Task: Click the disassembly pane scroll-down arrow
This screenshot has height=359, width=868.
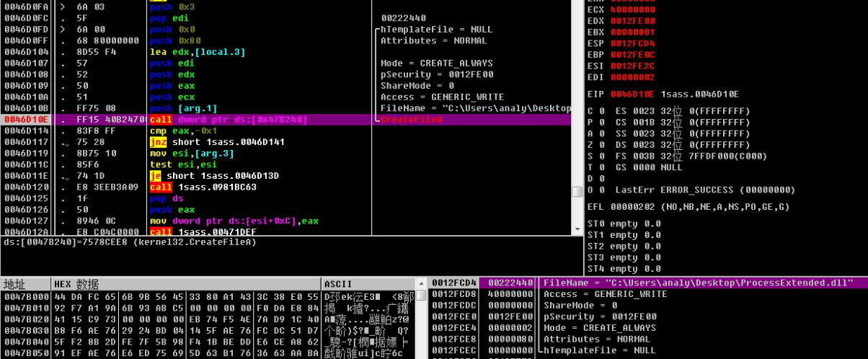Action: point(577,229)
